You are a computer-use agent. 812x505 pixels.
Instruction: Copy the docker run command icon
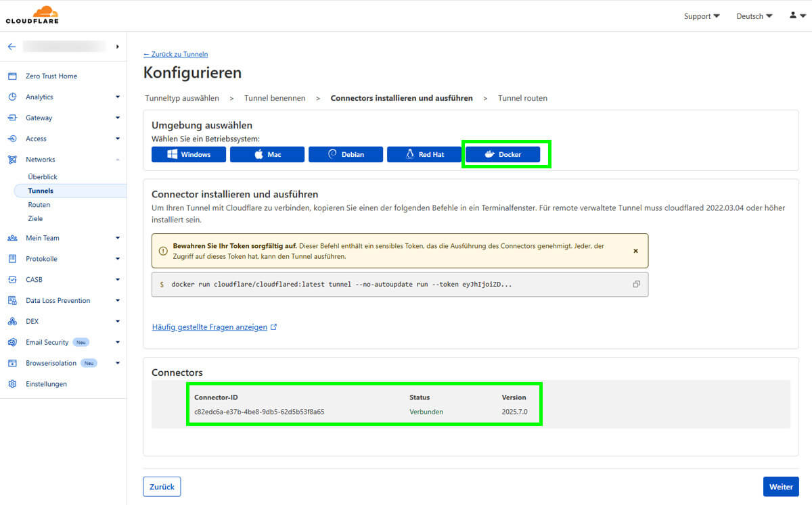pyautogui.click(x=636, y=285)
